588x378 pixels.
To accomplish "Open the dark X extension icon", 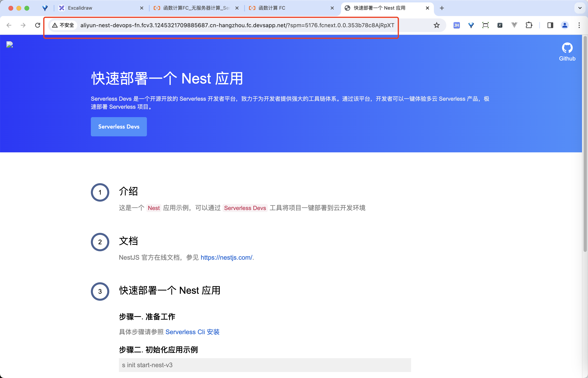I will point(500,25).
